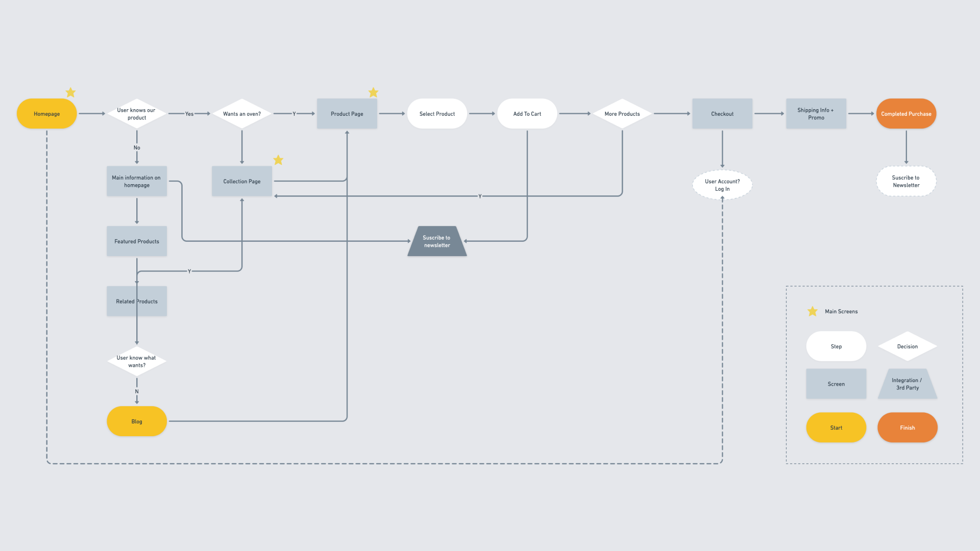The width and height of the screenshot is (980, 551).
Task: Toggle the Screen shape in the legend
Action: tap(836, 384)
